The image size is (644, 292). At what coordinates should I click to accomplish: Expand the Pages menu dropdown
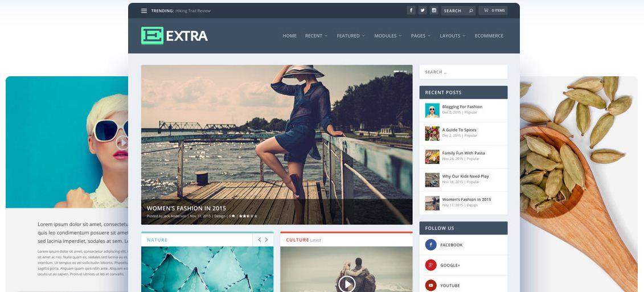click(x=421, y=36)
